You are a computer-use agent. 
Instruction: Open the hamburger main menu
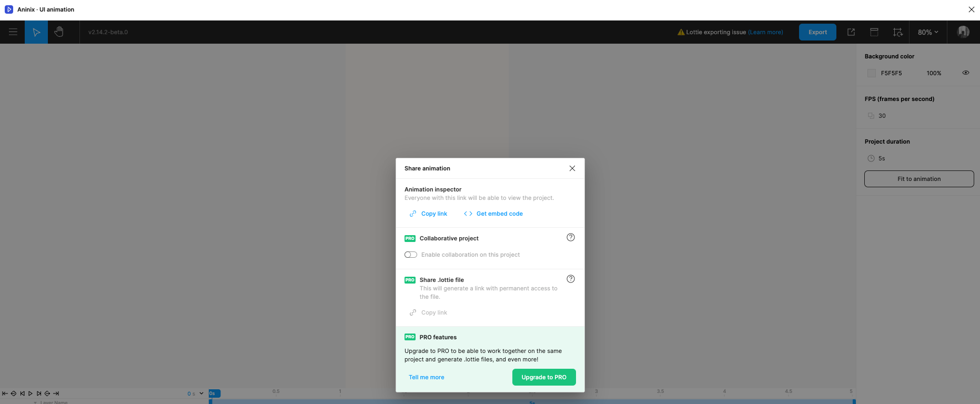[13, 32]
